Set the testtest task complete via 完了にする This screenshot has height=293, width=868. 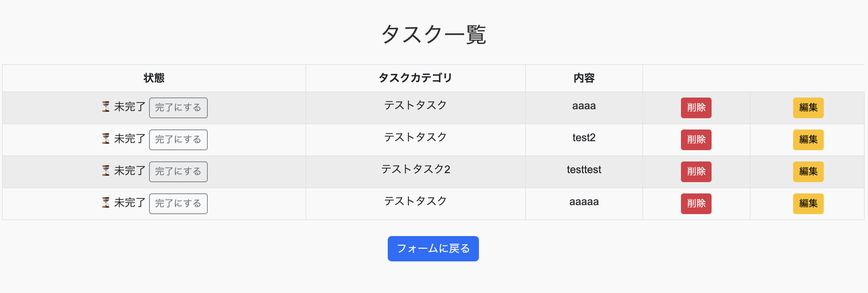[178, 172]
